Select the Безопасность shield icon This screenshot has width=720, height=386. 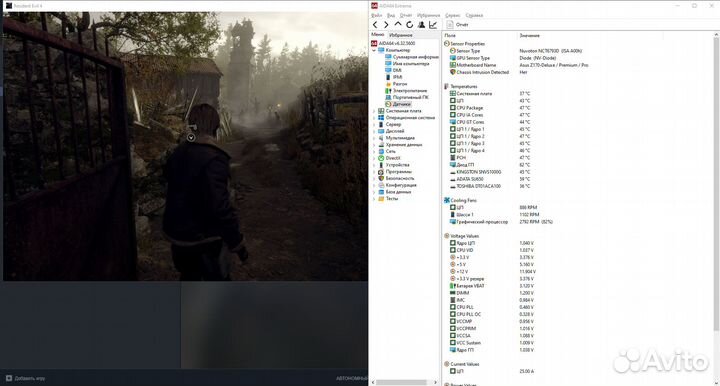[381, 178]
